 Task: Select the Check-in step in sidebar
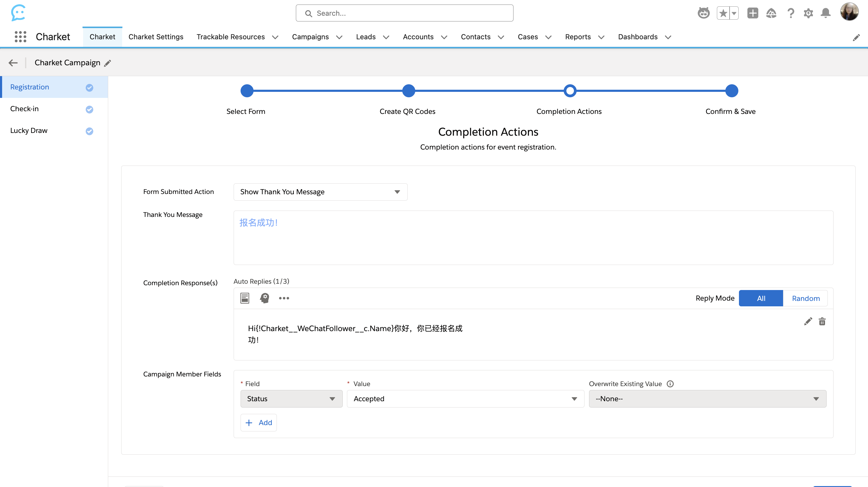click(x=24, y=109)
